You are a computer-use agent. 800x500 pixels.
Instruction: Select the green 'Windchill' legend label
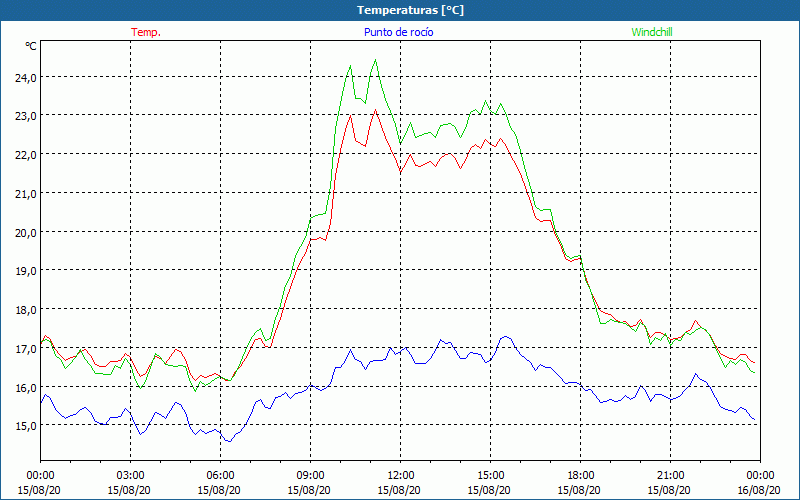coord(652,32)
